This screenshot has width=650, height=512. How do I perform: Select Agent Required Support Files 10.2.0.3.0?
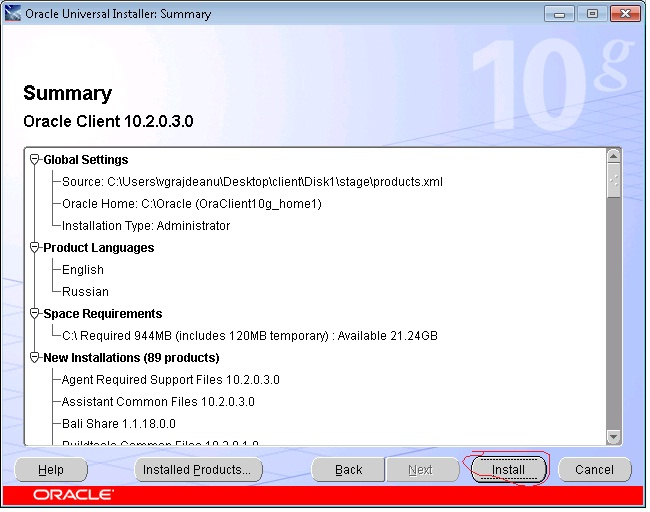coord(171,379)
